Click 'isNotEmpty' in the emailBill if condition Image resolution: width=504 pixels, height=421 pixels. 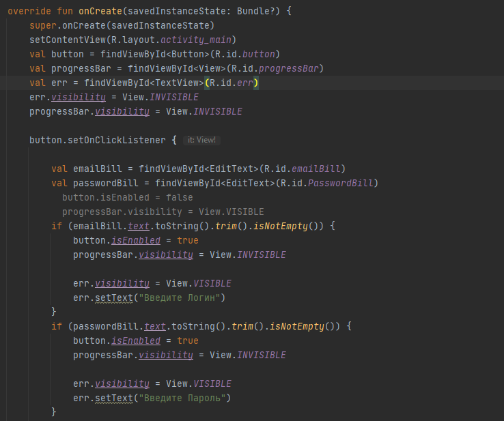pos(281,227)
